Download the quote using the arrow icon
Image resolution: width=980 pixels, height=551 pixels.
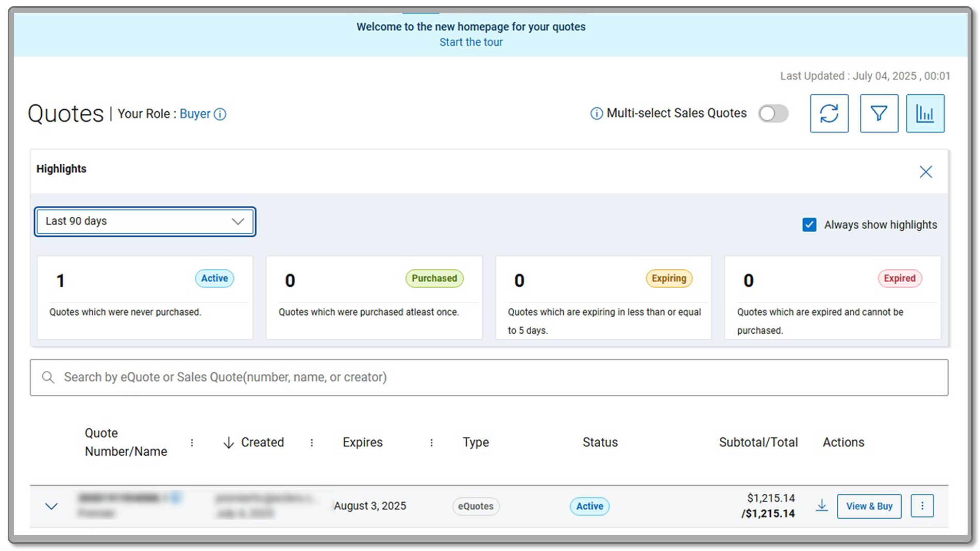click(822, 506)
